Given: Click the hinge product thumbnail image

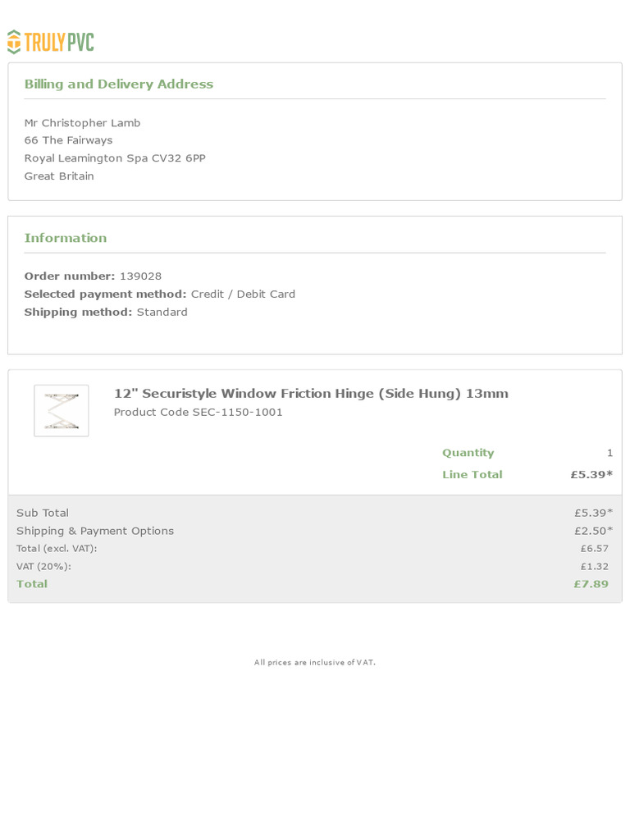Looking at the screenshot, I should click(x=62, y=411).
